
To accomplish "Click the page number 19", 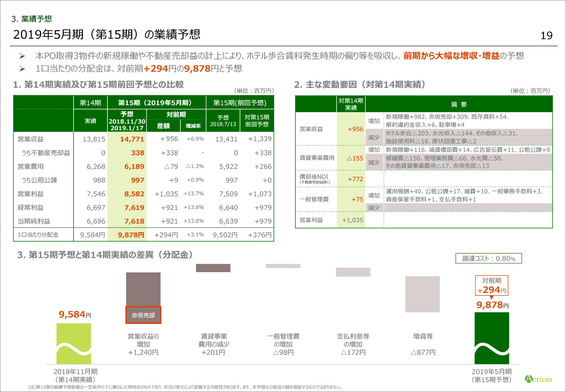I will pyautogui.click(x=546, y=36).
